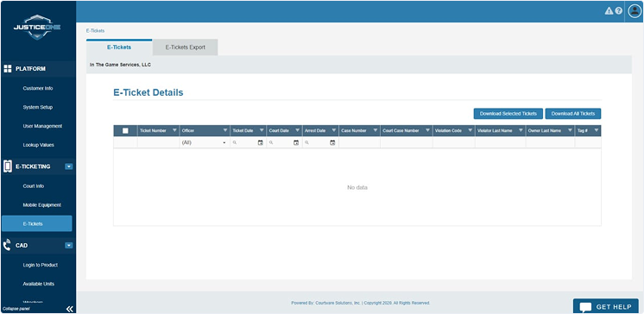Sort by the Violation Code column header
This screenshot has width=644, height=314.
pyautogui.click(x=448, y=130)
